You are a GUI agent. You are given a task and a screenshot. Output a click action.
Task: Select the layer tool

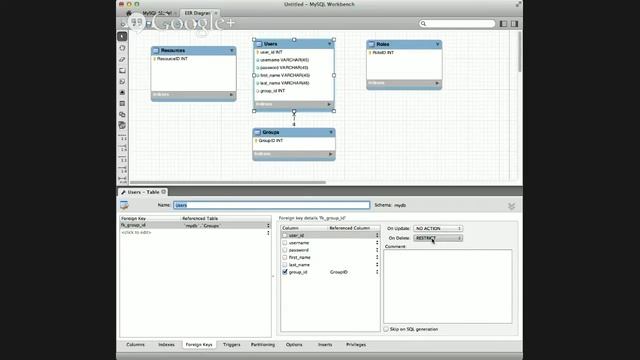122,71
